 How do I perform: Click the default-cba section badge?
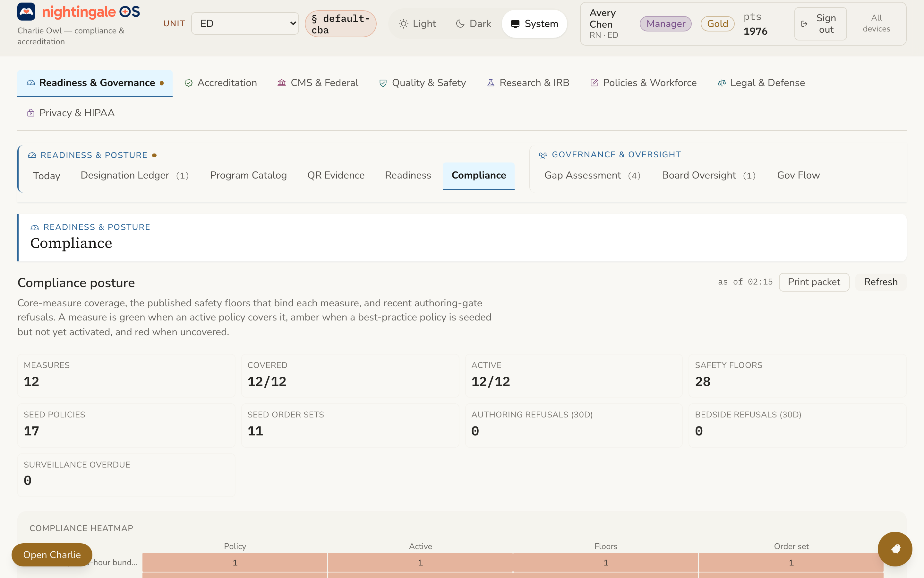(x=340, y=24)
